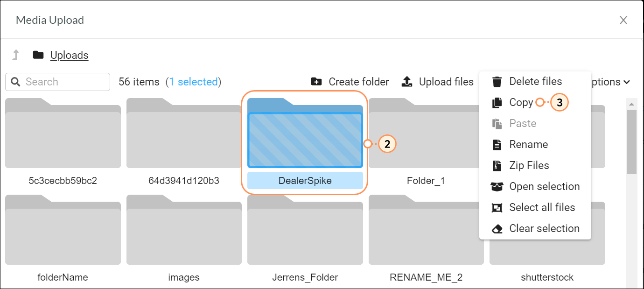Choose Rename from the context menu
The image size is (644, 289).
pyautogui.click(x=528, y=145)
